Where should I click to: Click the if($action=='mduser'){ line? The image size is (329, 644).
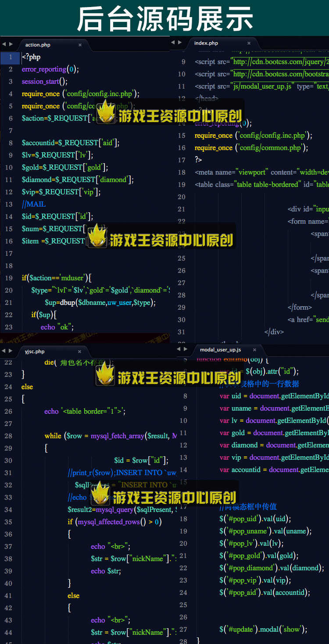[56, 278]
